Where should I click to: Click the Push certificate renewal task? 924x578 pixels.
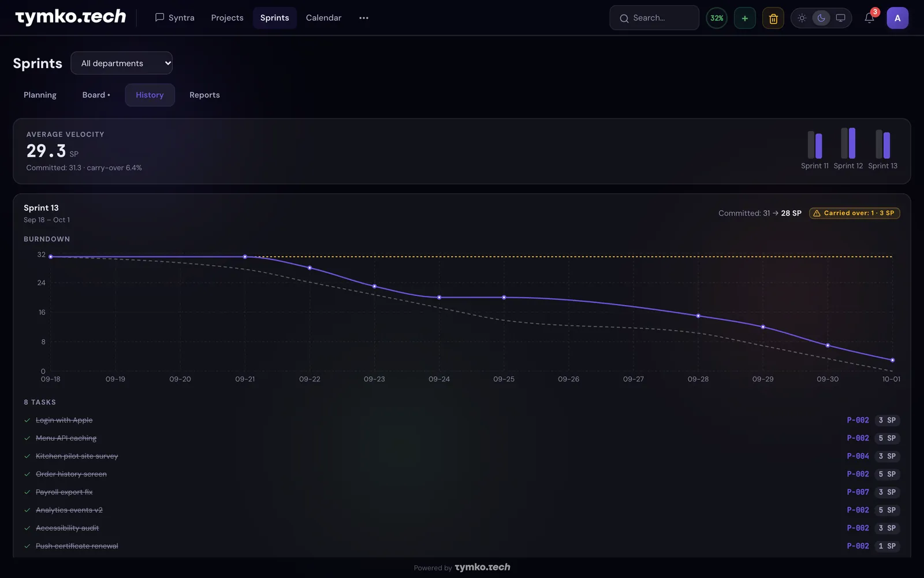[77, 546]
